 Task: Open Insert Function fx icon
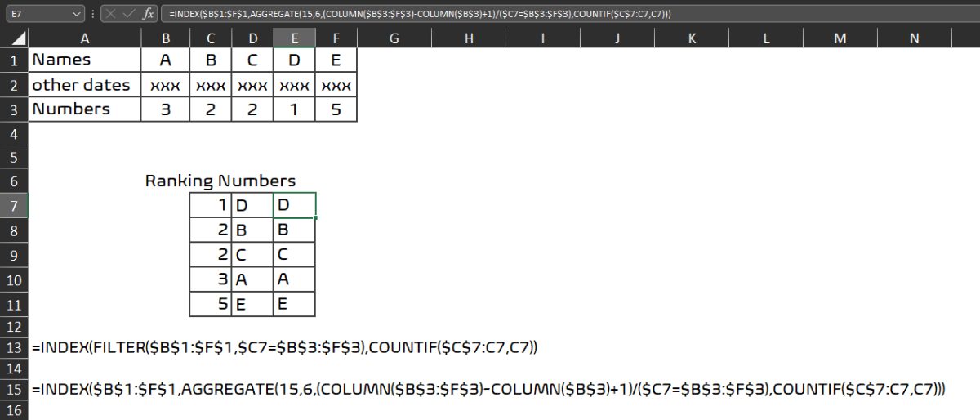148,14
